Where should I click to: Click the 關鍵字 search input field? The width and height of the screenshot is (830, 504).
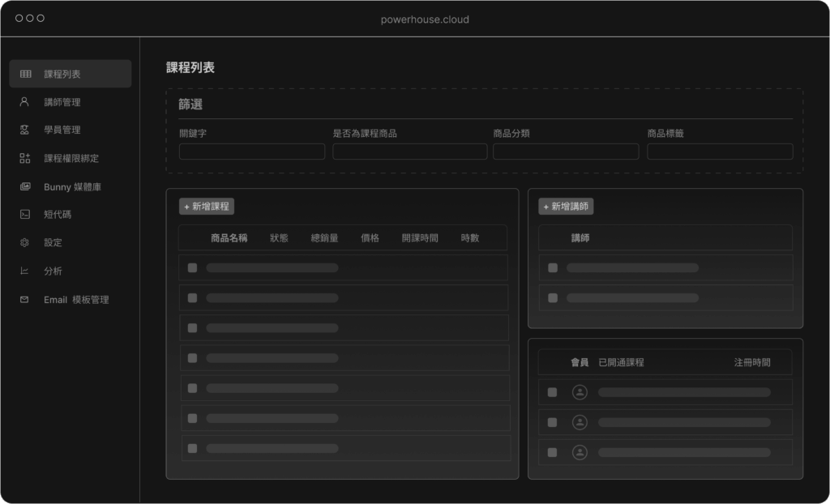click(251, 152)
